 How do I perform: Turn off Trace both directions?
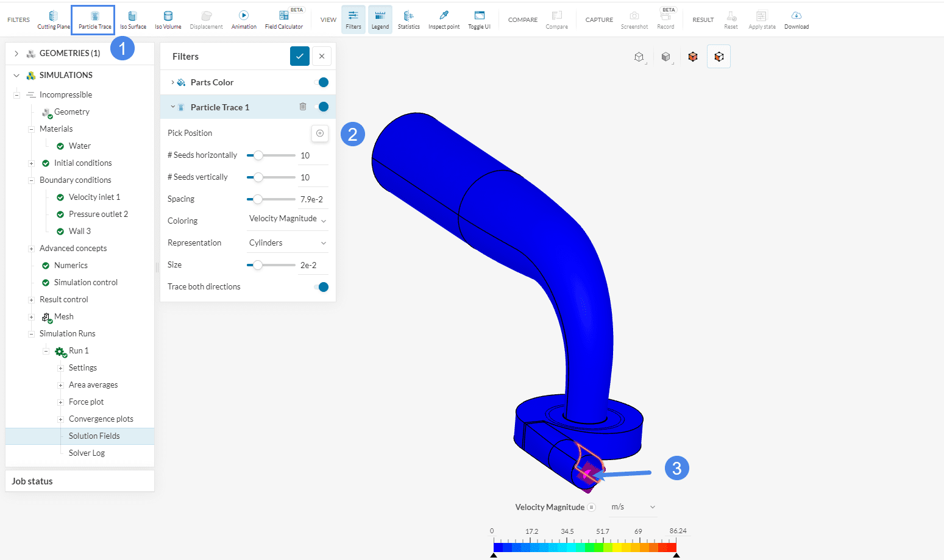(x=322, y=287)
